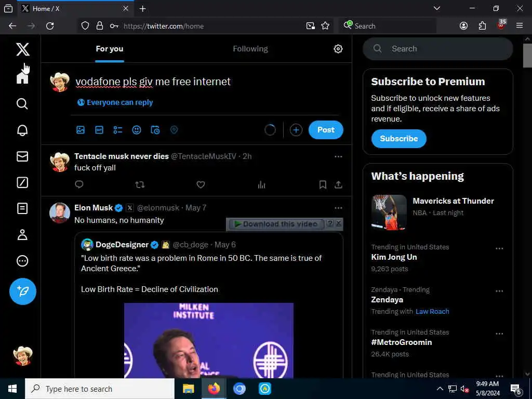The height and width of the screenshot is (399, 532).
Task: Bookmark this page with star icon
Action: (325, 26)
